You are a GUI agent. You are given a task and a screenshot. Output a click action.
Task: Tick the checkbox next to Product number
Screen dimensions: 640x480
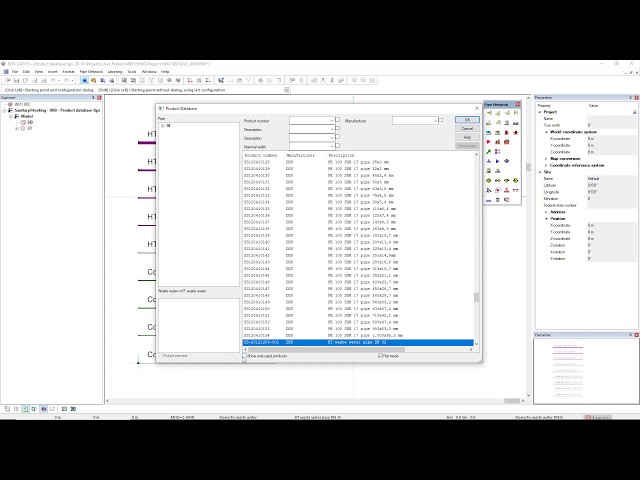[338, 120]
